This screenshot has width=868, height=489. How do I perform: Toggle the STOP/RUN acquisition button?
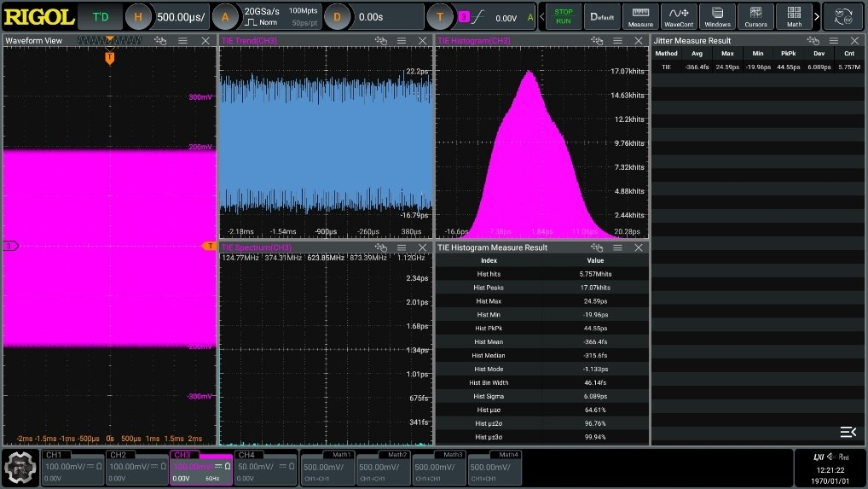[563, 16]
